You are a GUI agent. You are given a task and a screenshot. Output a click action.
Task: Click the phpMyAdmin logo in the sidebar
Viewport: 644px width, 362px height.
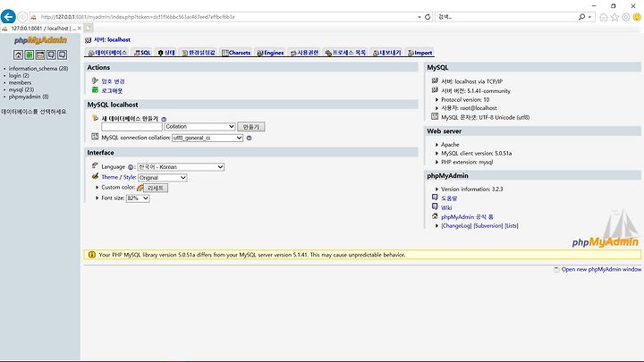point(40,40)
